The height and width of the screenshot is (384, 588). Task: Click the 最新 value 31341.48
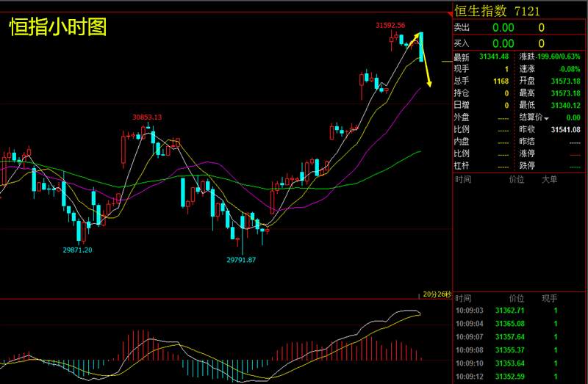coord(494,57)
